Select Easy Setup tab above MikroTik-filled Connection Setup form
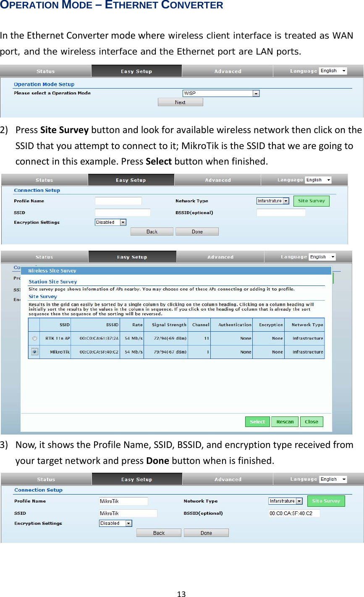This screenshot has width=364, height=597. (137, 479)
